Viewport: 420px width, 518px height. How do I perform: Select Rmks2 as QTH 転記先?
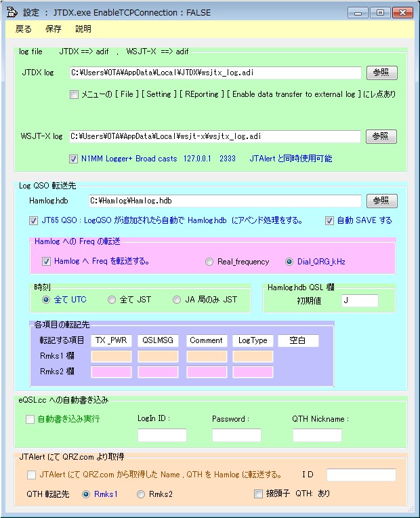[x=141, y=494]
